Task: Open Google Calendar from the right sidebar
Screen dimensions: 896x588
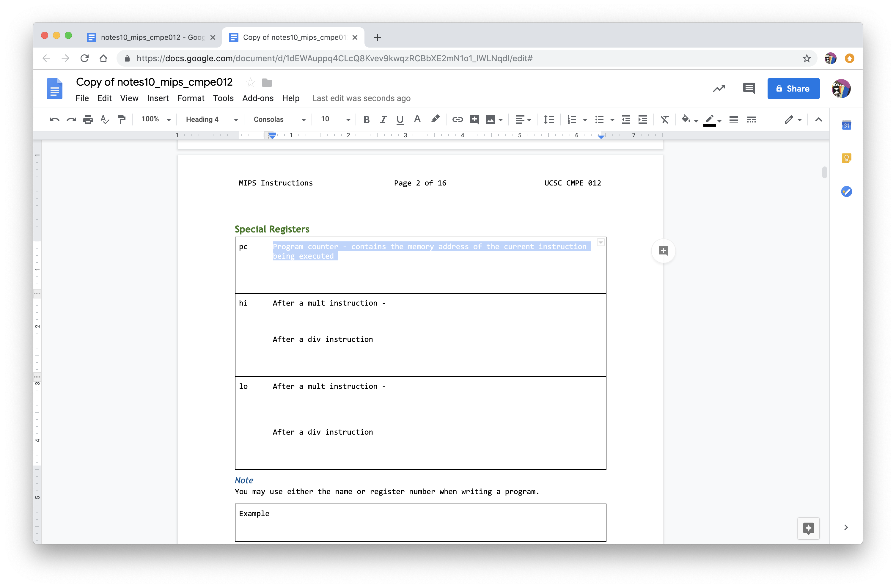Action: tap(847, 125)
